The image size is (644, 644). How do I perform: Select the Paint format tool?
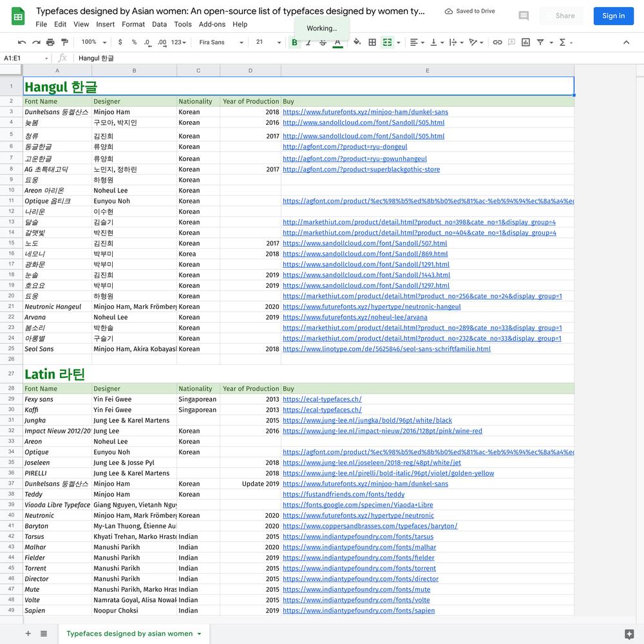coord(64,43)
